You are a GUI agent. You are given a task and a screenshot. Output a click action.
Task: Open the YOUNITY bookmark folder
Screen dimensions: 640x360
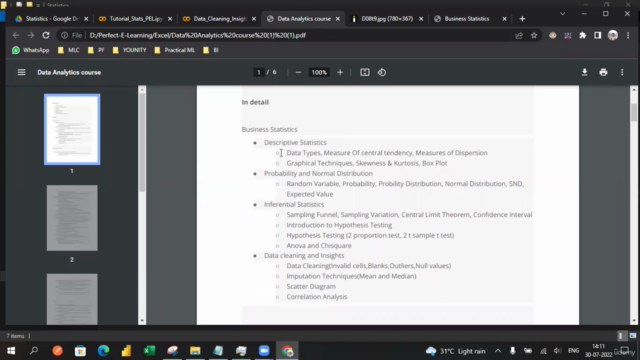point(129,50)
